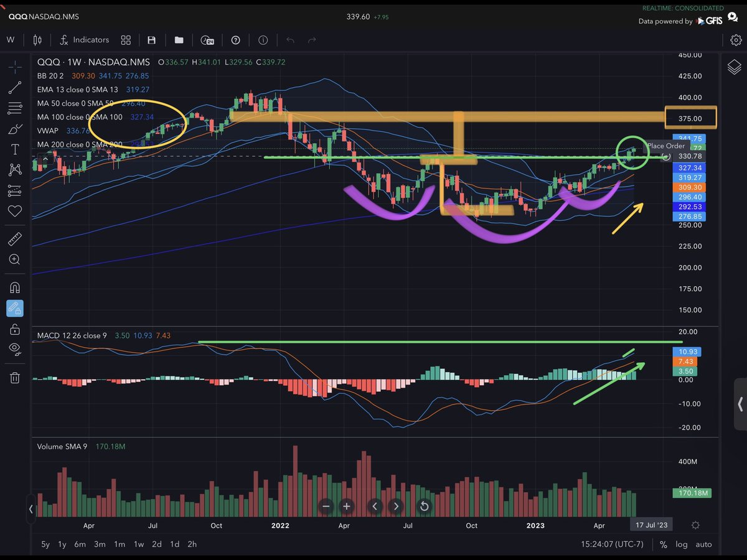The image size is (747, 560).
Task: Open the forecast and projection tools
Action: tap(16, 190)
